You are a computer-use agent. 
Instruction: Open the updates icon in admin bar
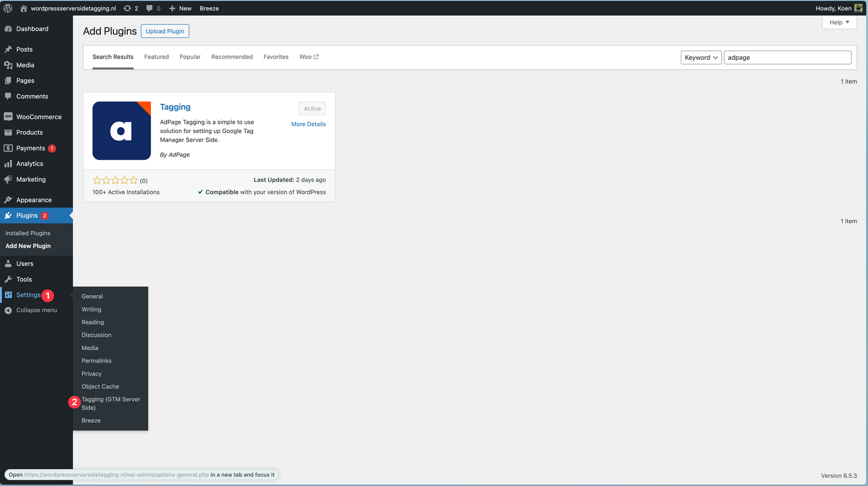tap(127, 8)
